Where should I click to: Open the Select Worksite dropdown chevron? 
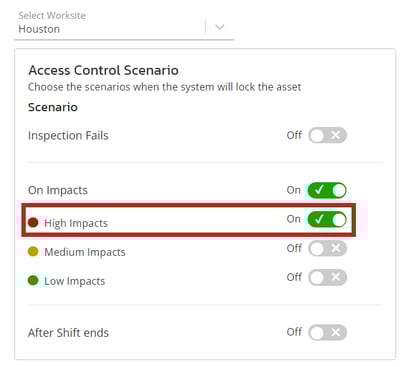(220, 27)
